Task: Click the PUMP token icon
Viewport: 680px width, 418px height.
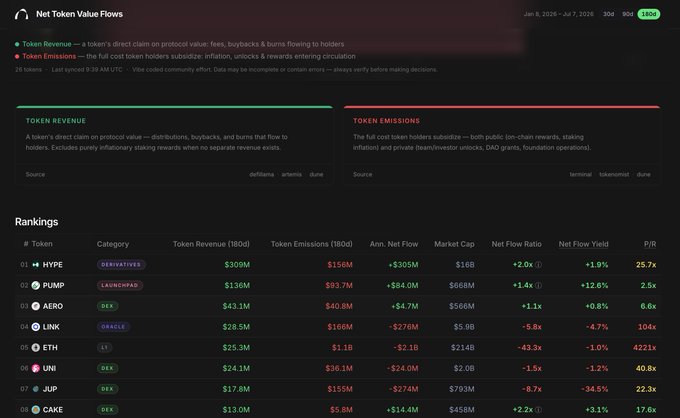Action: pos(36,285)
